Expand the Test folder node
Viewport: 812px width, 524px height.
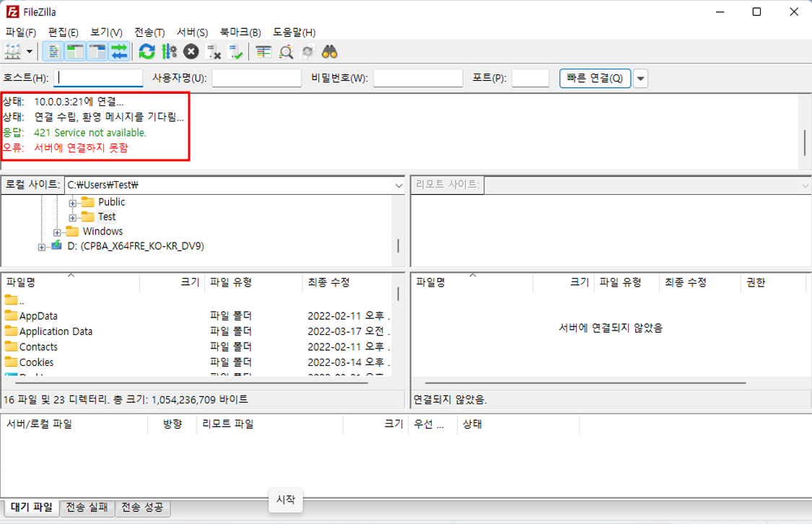click(x=72, y=218)
